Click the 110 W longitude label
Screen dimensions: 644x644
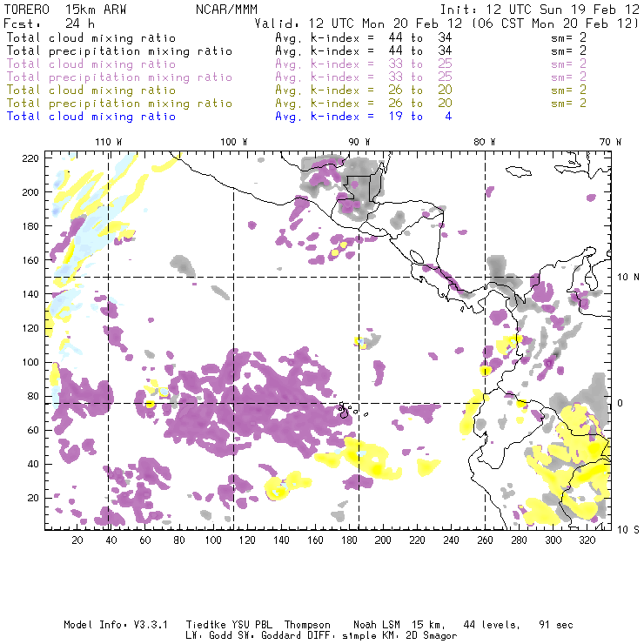tap(107, 141)
